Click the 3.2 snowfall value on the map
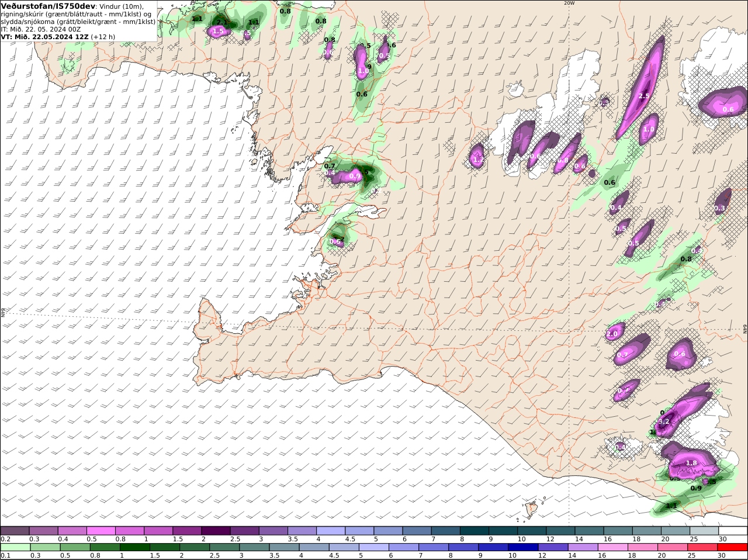The width and height of the screenshot is (748, 560). pyautogui.click(x=664, y=421)
